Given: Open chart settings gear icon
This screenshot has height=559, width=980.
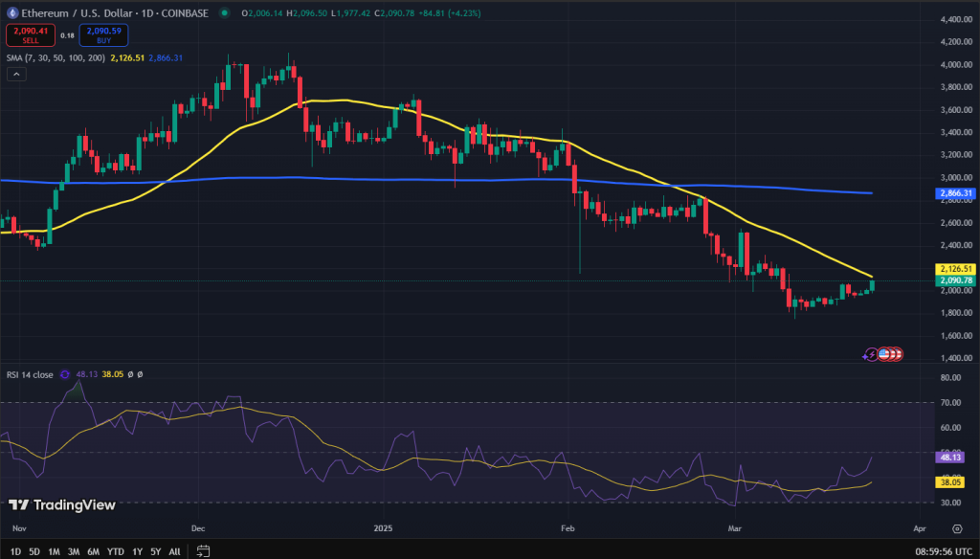Looking at the screenshot, I should click(957, 528).
